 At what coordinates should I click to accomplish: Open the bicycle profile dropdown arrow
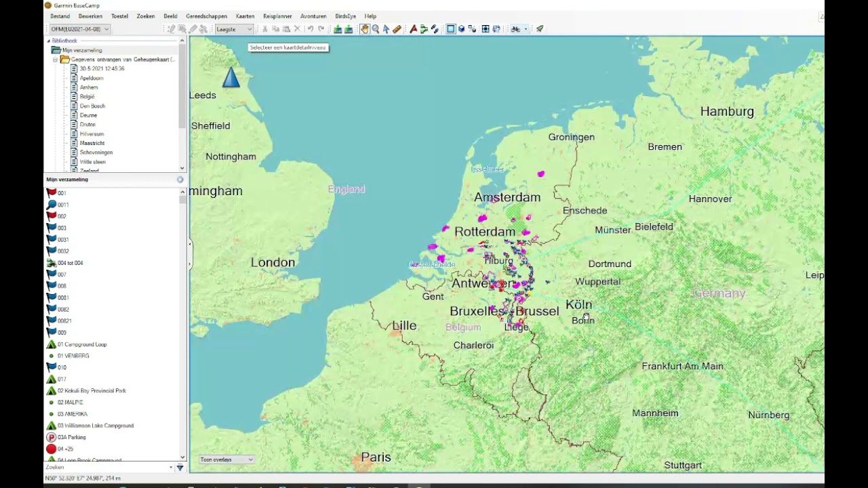click(526, 29)
